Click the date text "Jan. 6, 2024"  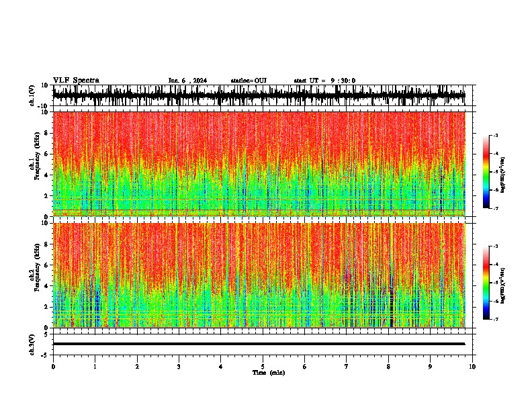(187, 81)
